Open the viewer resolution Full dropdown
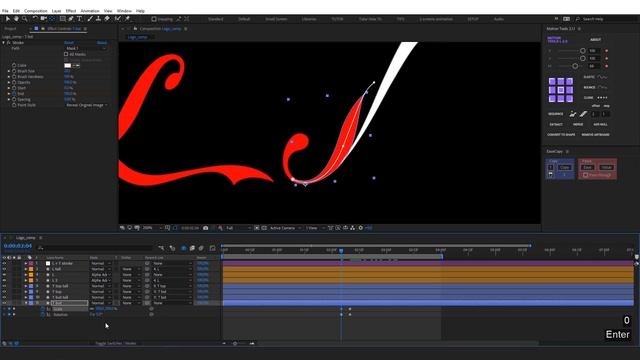This screenshot has height=360, width=640. (238, 228)
